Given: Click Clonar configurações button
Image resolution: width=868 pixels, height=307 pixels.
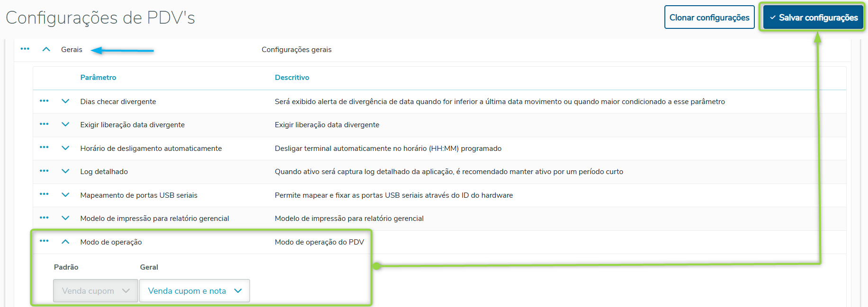Looking at the screenshot, I should coord(709,18).
